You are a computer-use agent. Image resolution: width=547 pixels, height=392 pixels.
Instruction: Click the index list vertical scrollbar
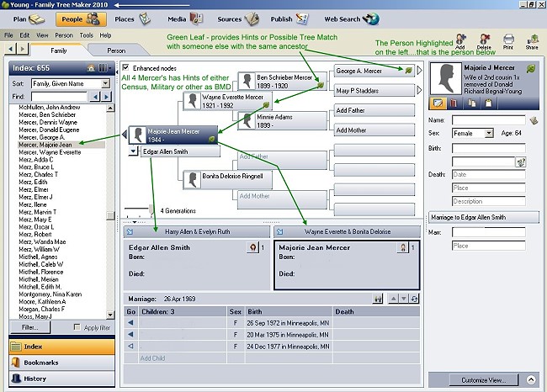pos(110,211)
